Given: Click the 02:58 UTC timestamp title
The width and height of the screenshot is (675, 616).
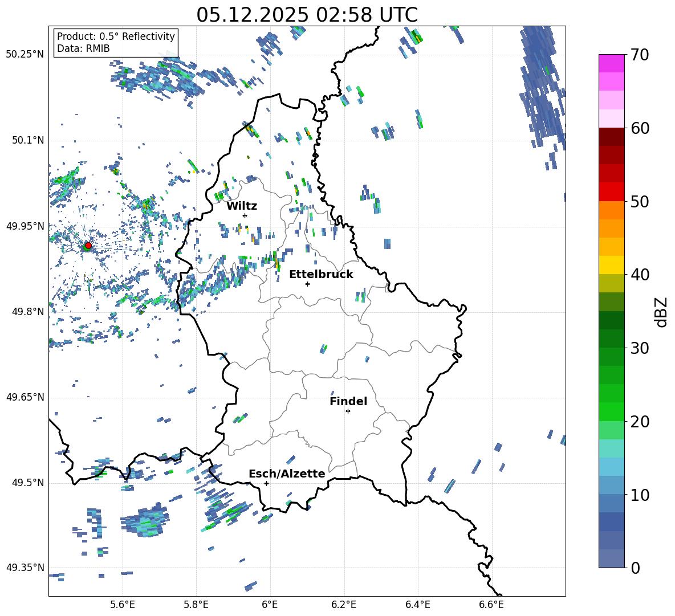Looking at the screenshot, I should pos(307,15).
